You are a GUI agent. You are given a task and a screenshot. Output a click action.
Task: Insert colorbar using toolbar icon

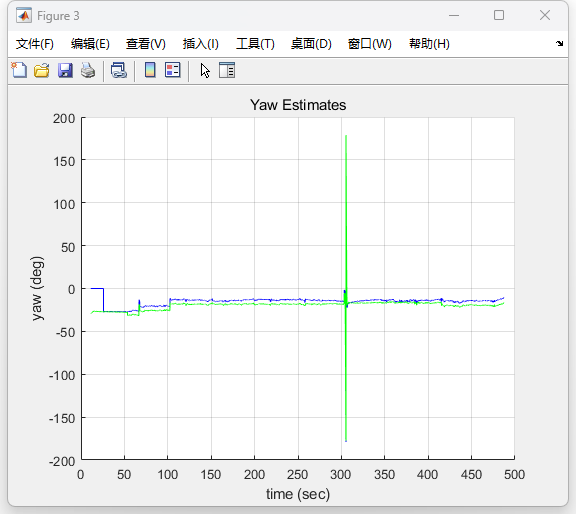(150, 70)
